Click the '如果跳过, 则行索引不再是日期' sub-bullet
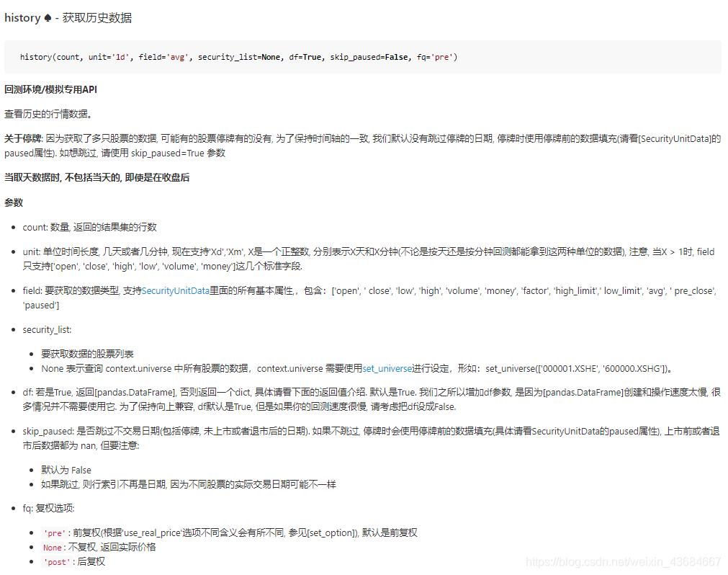This screenshot has width=728, height=575. [189, 484]
